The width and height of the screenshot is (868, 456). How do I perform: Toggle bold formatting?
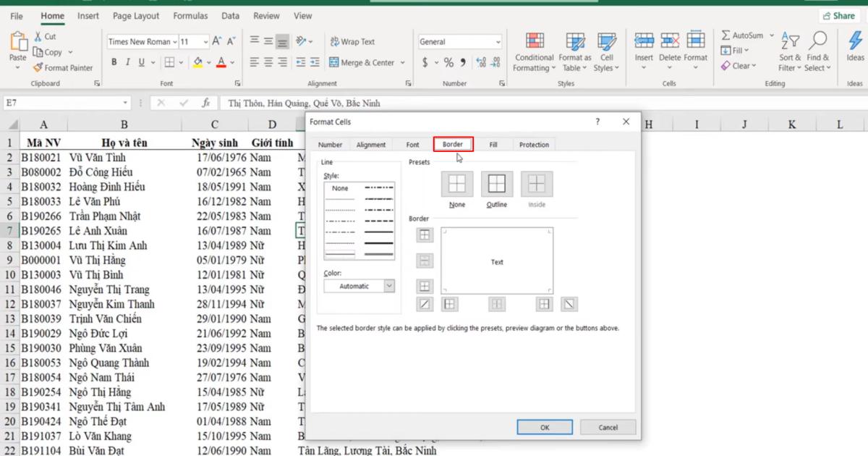tap(114, 62)
